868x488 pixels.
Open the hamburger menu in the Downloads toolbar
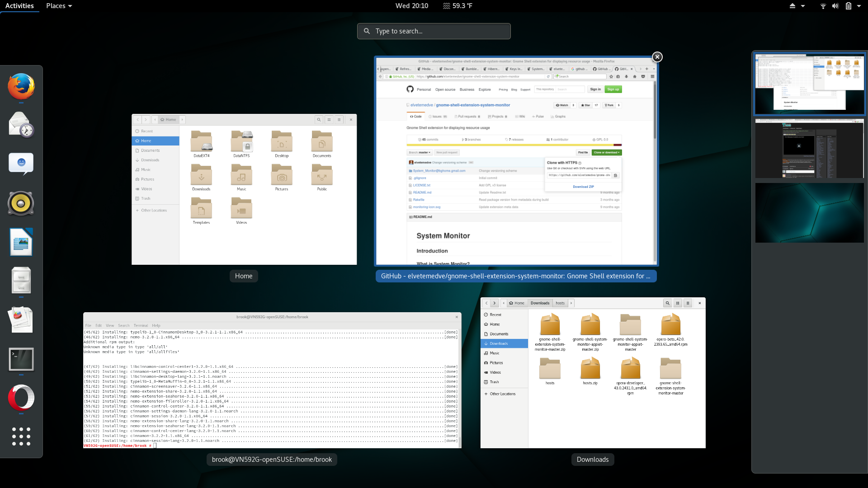click(688, 303)
